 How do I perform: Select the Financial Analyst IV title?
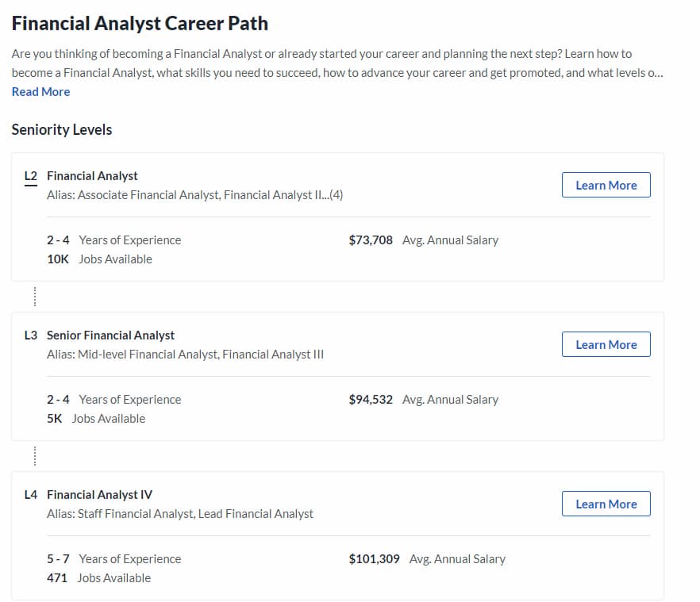click(99, 495)
